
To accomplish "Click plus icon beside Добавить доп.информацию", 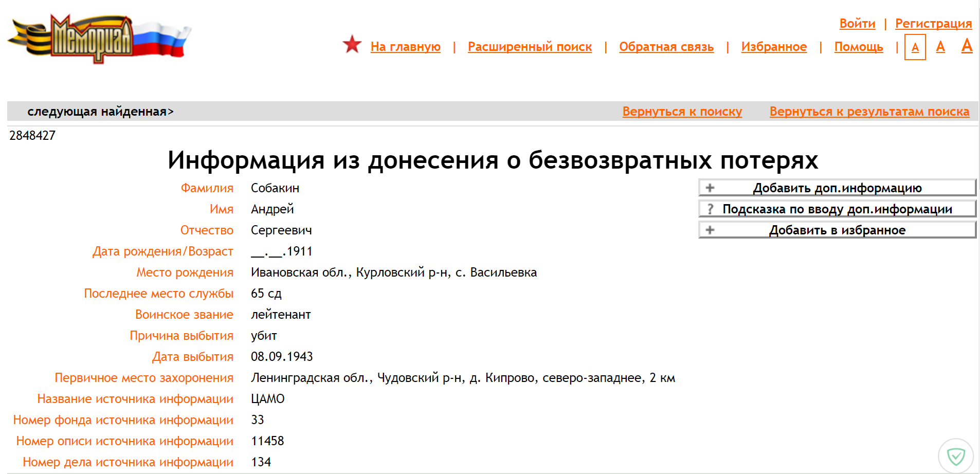I will pos(710,188).
